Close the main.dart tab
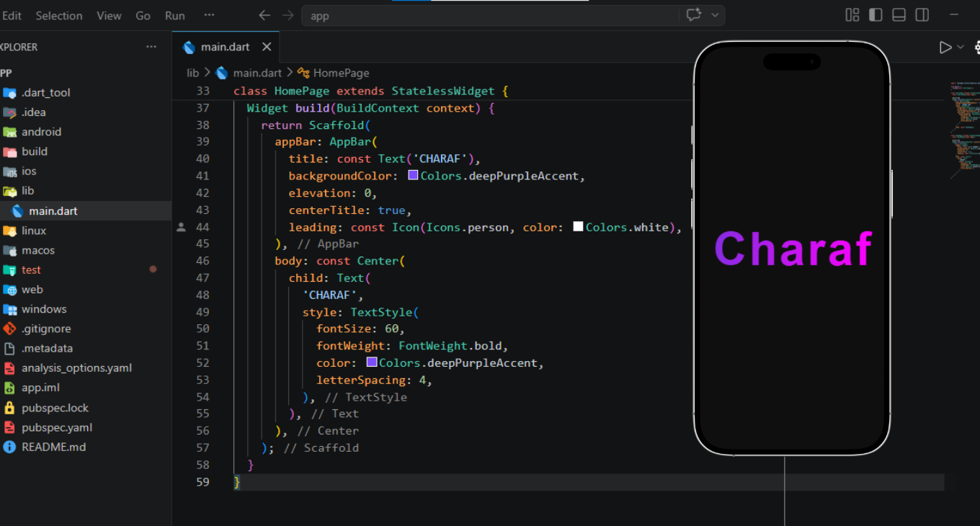Screen dimensions: 980x526 [x=267, y=47]
